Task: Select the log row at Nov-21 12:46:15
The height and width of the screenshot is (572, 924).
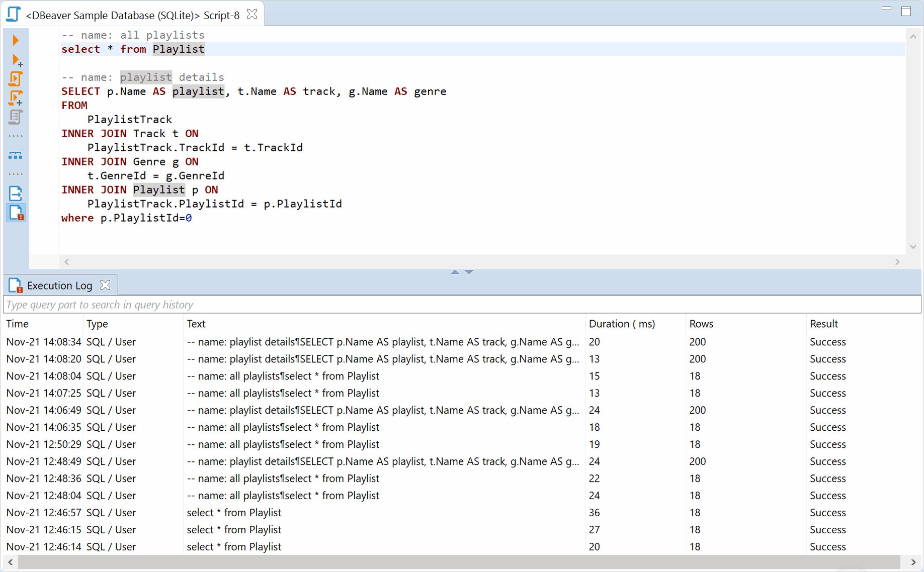Action: coord(462,530)
